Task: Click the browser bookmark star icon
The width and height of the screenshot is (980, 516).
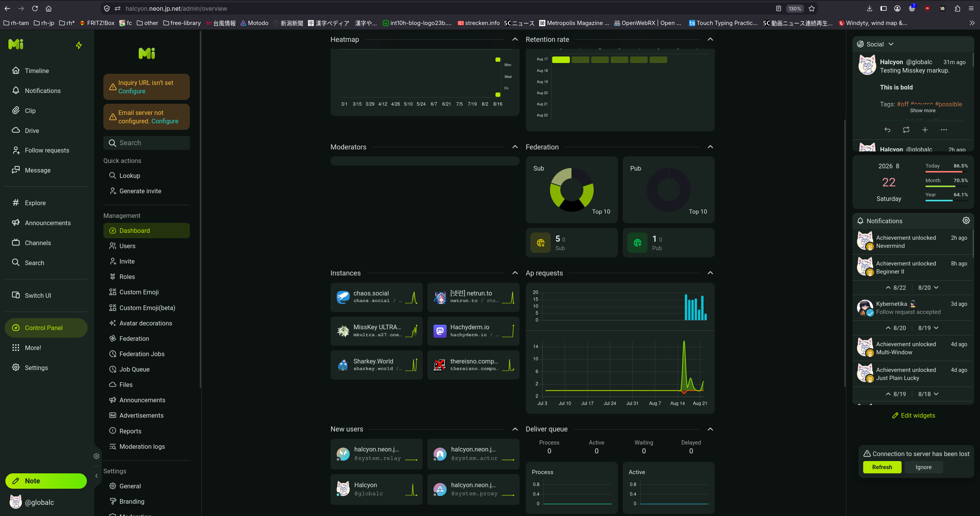Action: click(x=812, y=8)
